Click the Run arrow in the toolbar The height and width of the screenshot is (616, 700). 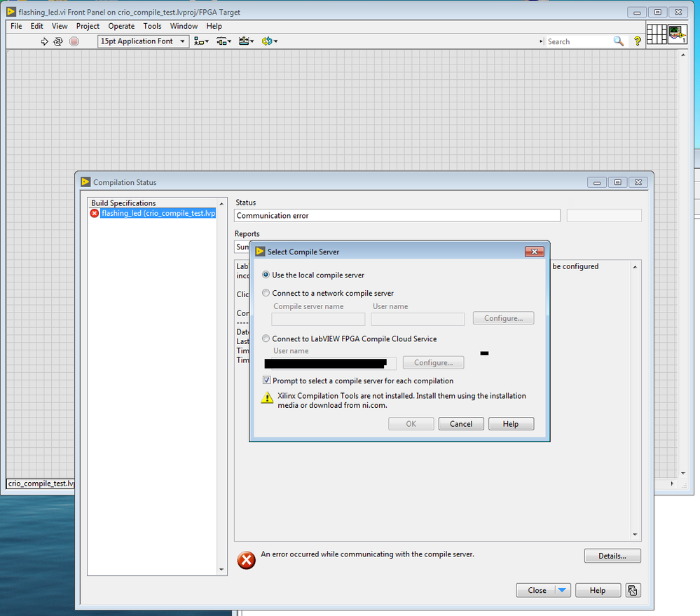pos(44,41)
